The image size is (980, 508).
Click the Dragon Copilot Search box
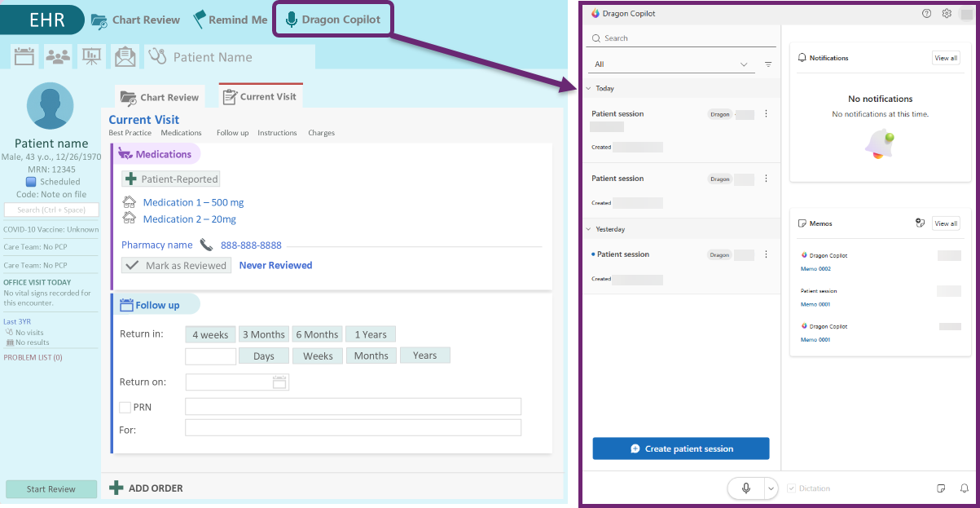(683, 38)
